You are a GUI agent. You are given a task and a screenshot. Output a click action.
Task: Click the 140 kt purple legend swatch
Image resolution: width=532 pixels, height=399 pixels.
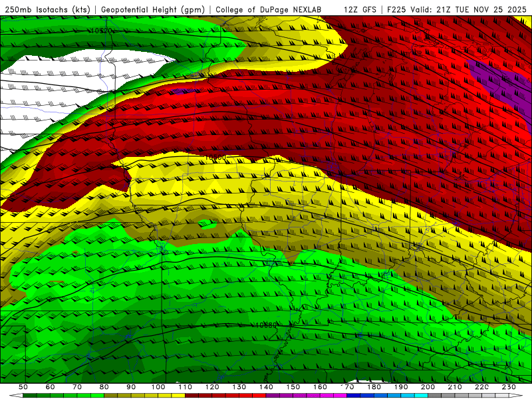(x=273, y=396)
